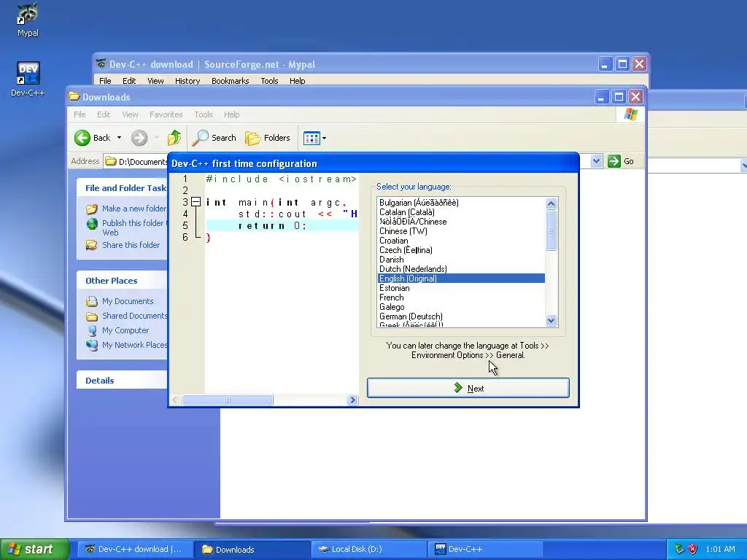Open Favorites menu in Downloads window

166,114
